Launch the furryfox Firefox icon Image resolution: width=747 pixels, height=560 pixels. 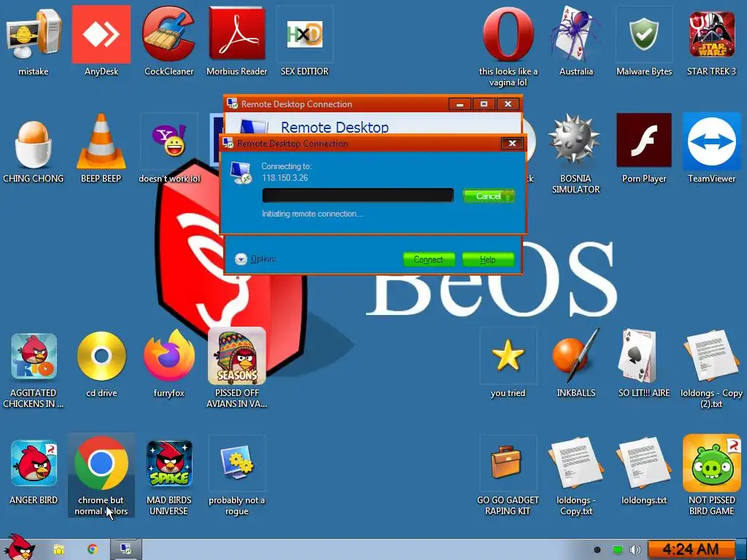(x=169, y=363)
